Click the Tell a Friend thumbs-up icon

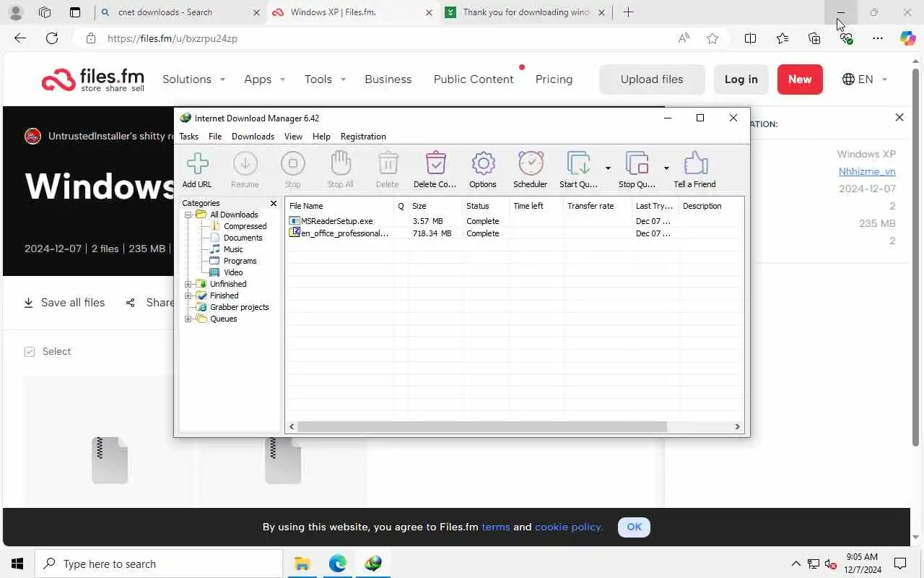pyautogui.click(x=694, y=170)
